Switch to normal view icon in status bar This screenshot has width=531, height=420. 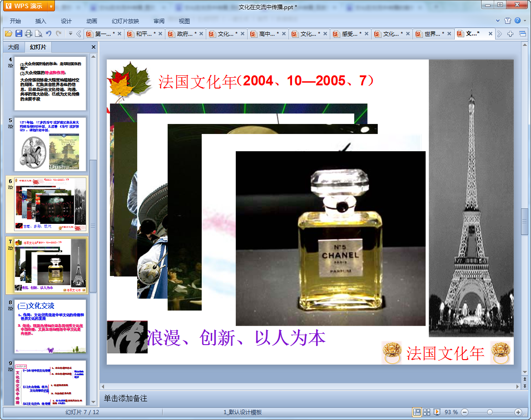[x=417, y=412]
